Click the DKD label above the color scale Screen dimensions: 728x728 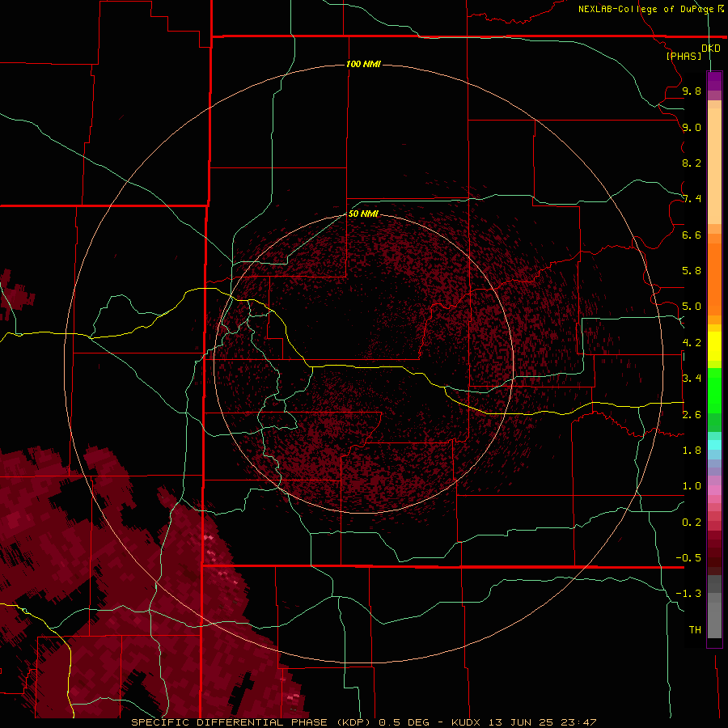(x=711, y=49)
